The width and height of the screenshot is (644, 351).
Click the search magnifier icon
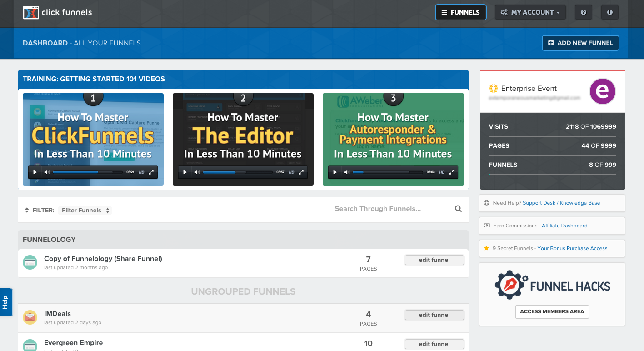pos(458,209)
